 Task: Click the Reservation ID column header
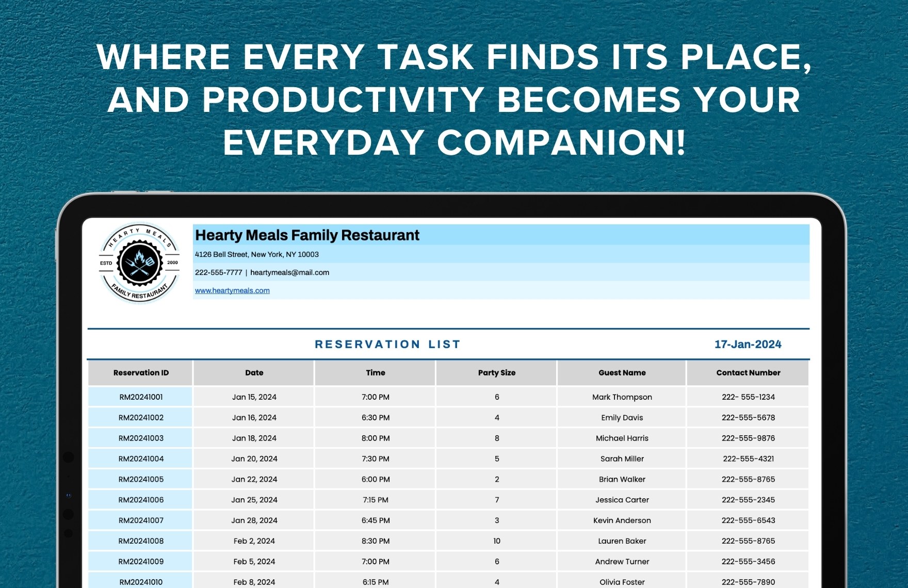click(x=141, y=372)
